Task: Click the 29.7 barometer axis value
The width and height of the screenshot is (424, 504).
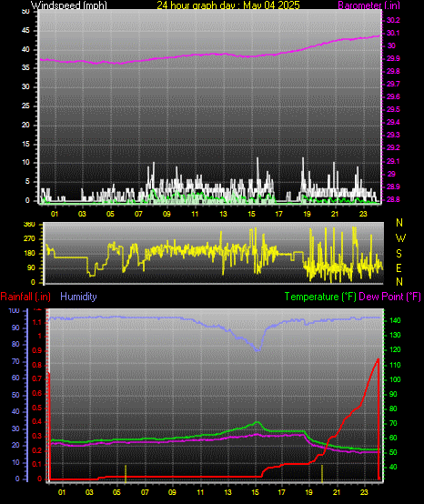Action: tap(393, 84)
